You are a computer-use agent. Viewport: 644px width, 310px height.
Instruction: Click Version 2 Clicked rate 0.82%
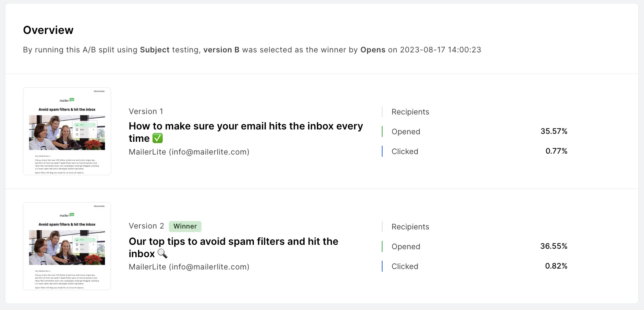point(556,266)
